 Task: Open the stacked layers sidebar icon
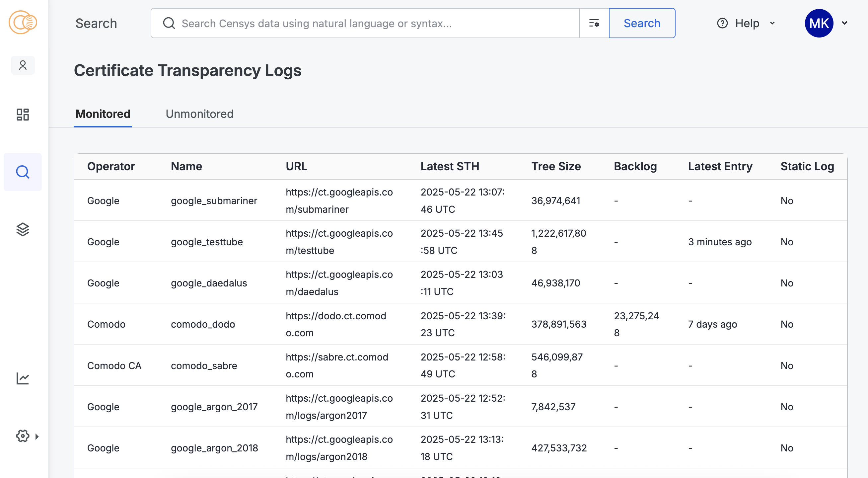pos(23,230)
